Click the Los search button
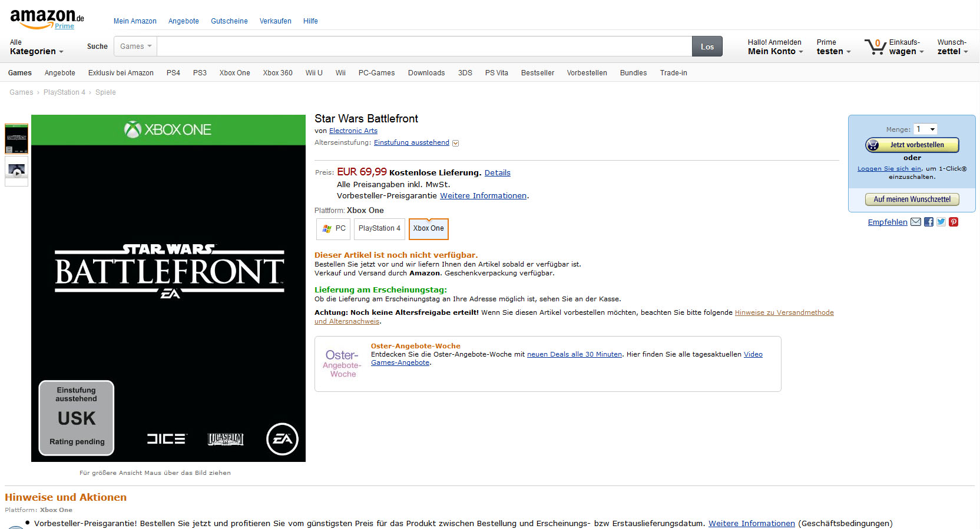 click(x=707, y=46)
